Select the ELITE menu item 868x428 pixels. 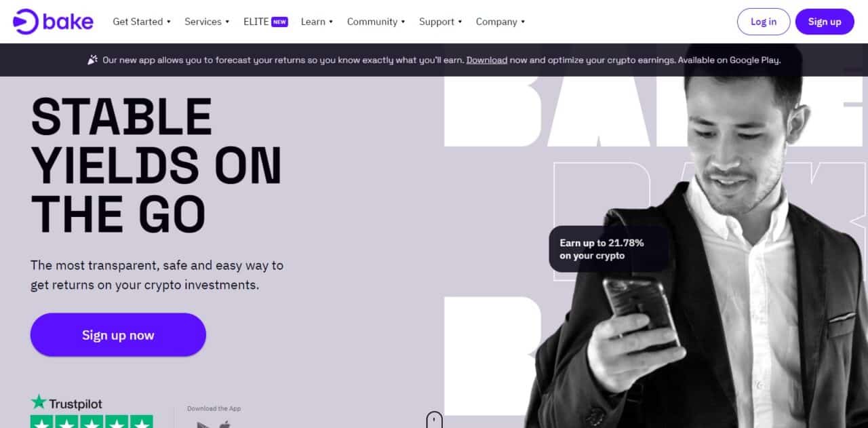point(256,22)
